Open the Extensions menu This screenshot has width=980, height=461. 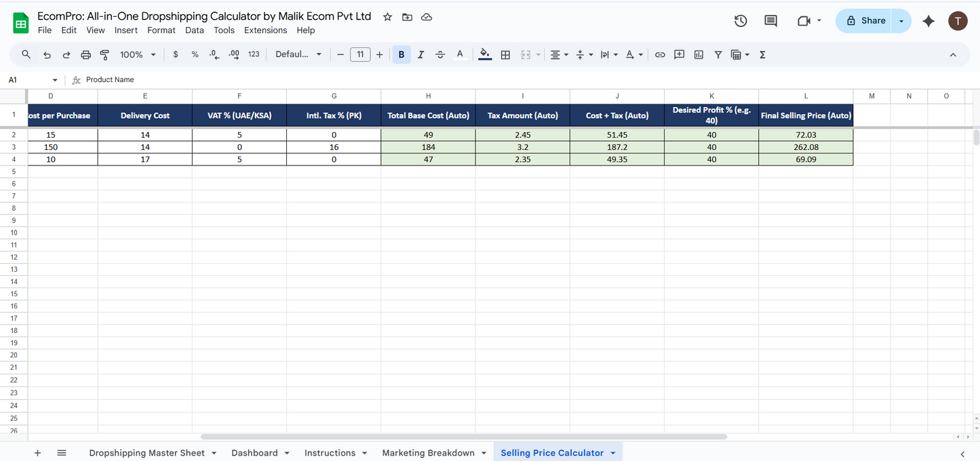tap(266, 31)
